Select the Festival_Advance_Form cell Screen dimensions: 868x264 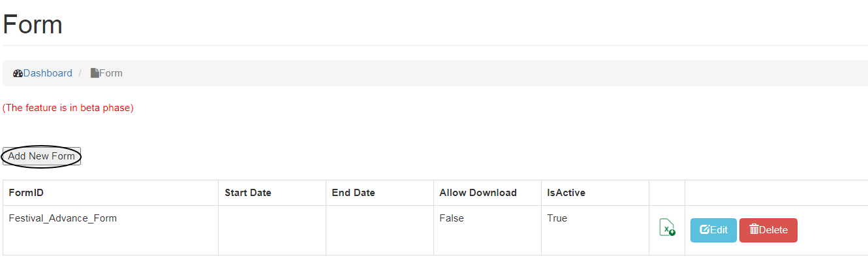tap(63, 218)
